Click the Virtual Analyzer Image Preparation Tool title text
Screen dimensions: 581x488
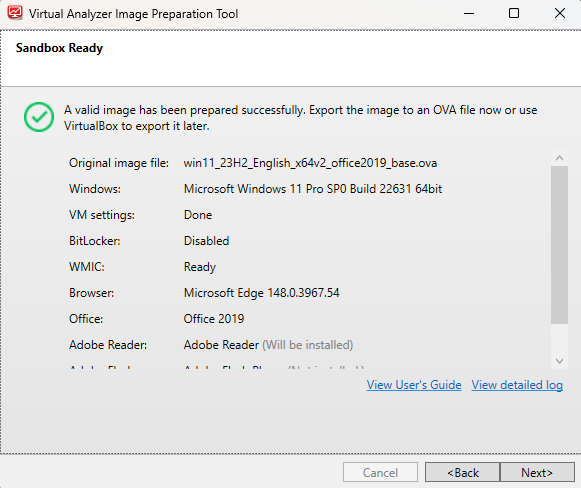pyautogui.click(x=133, y=14)
